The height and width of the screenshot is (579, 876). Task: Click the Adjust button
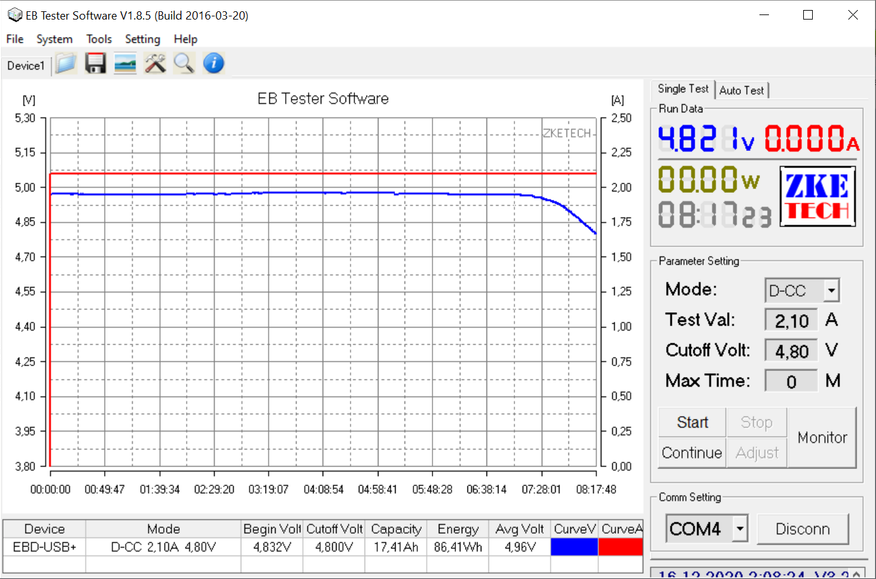point(756,452)
